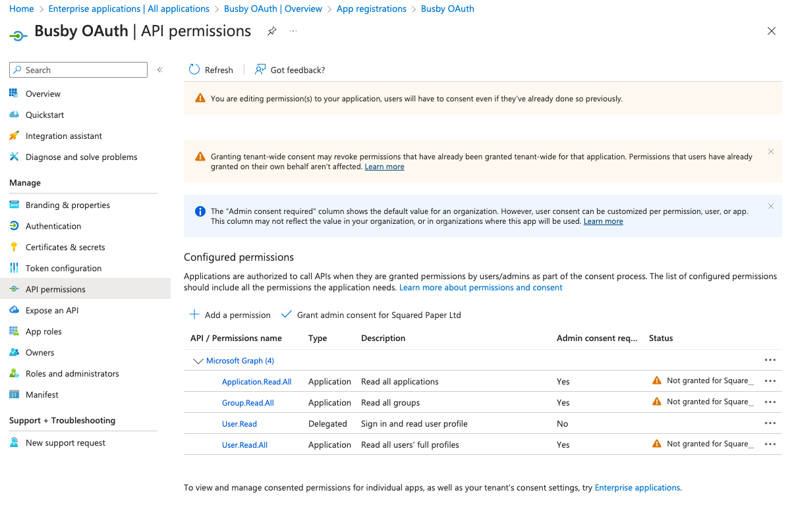This screenshot has height=532, width=792.
Task: Open the Manifest menu item
Action: pyautogui.click(x=42, y=394)
